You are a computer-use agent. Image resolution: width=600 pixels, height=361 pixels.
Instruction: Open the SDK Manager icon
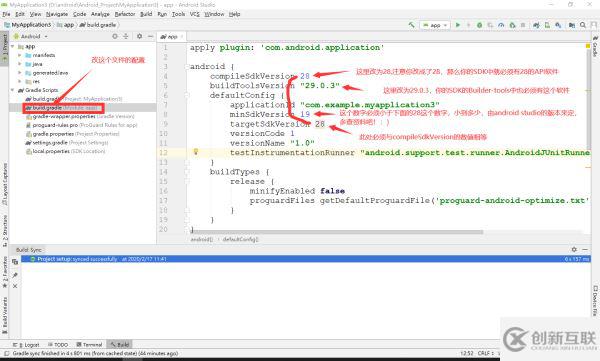[x=558, y=25]
